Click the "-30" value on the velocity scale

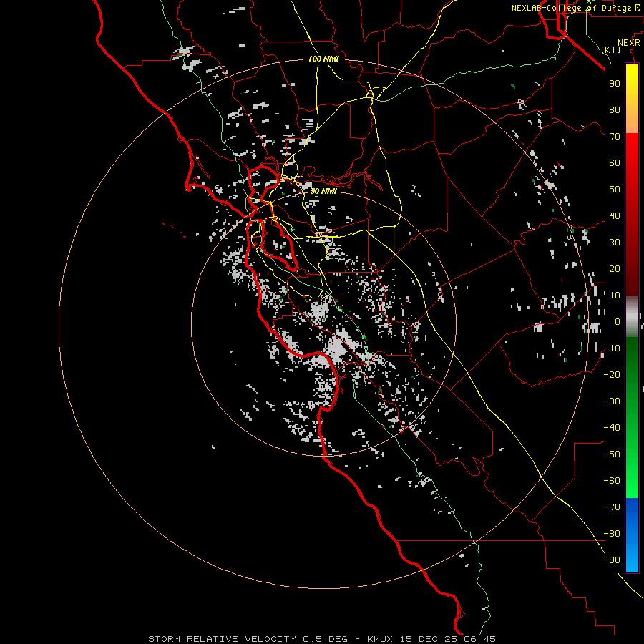click(x=612, y=401)
